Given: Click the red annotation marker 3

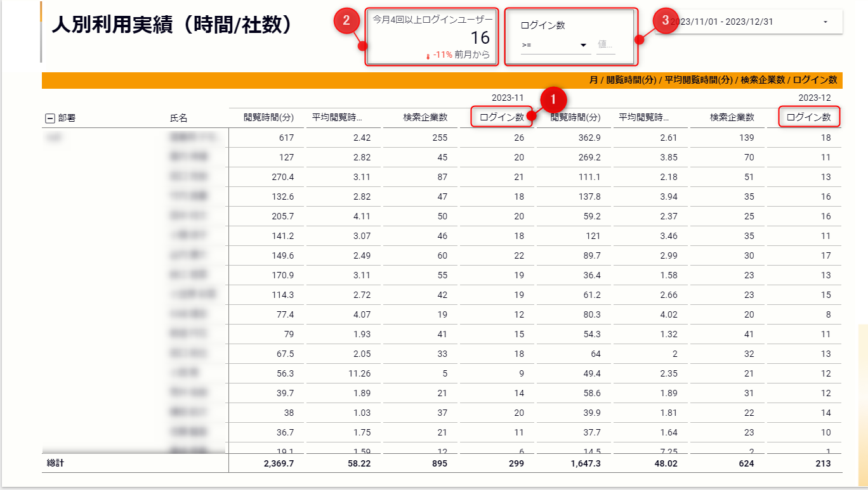Looking at the screenshot, I should 665,21.
